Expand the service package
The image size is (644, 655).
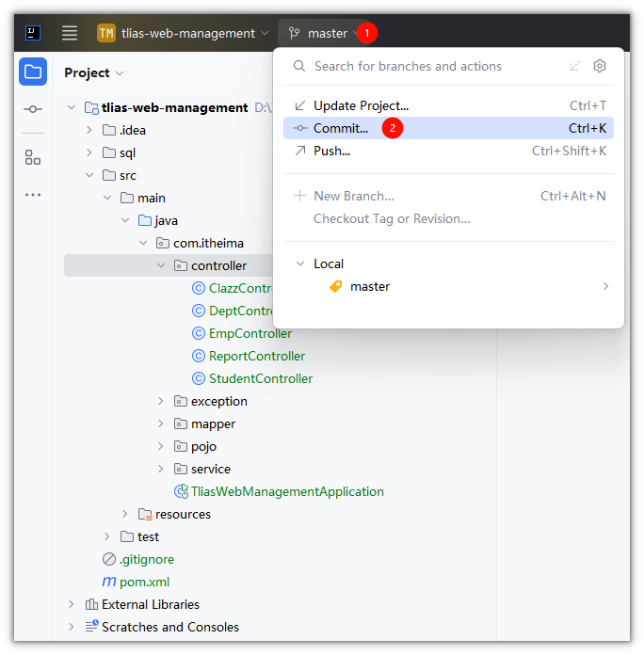160,469
